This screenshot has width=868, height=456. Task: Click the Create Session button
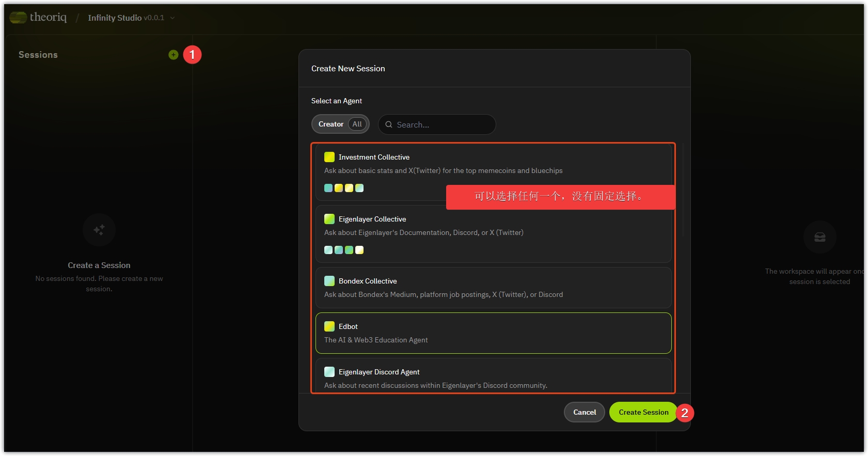[x=643, y=412]
